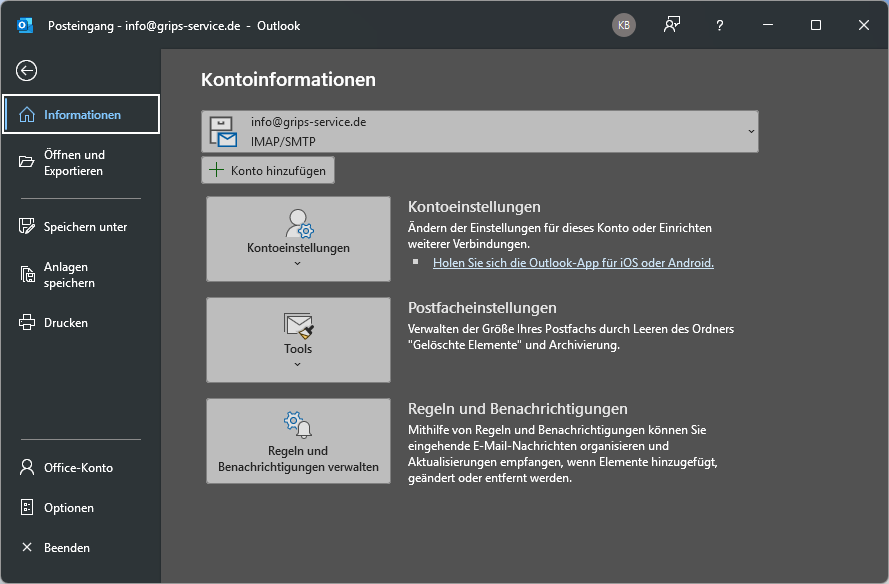Click the mailbox account icon

click(x=223, y=132)
